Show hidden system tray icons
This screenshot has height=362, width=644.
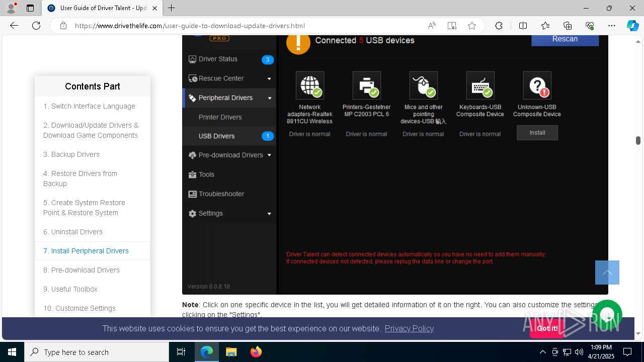542,352
